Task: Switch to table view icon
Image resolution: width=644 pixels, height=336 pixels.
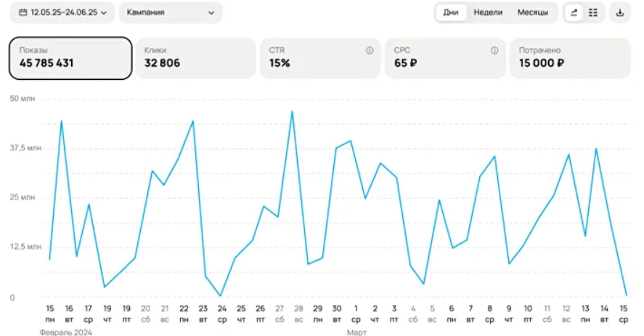Action: 593,12
